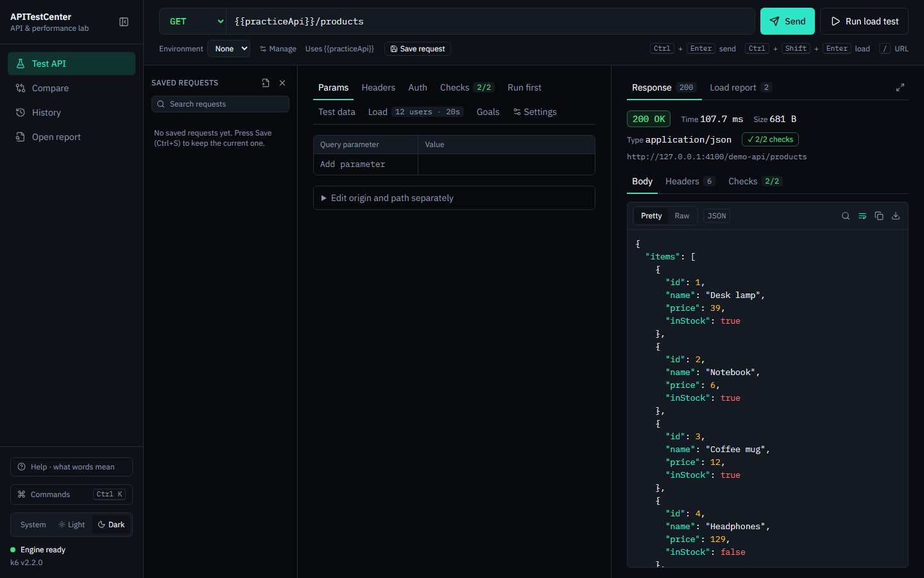Open the request Checks 2/2 tab
The width and height of the screenshot is (924, 578).
click(x=466, y=87)
